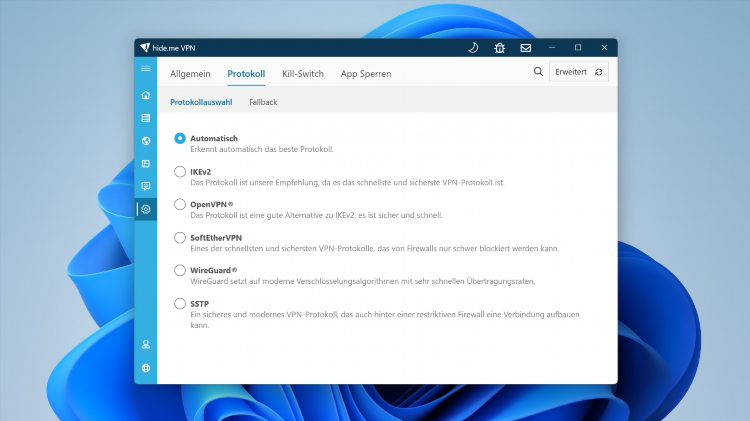Switch to the Allgemein tab
This screenshot has width=750, height=421.
tap(190, 74)
